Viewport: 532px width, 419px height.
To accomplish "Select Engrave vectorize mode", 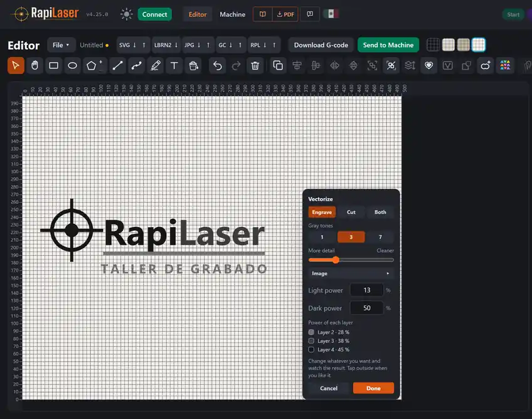I will click(322, 212).
